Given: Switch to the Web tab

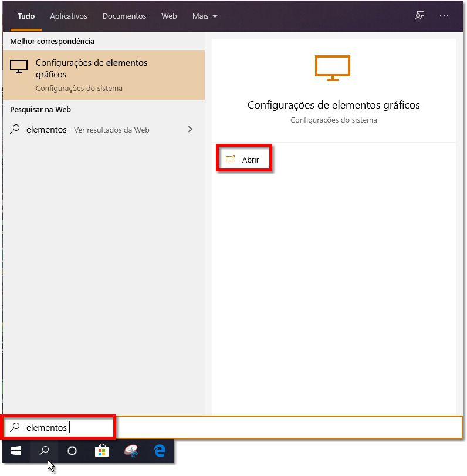Looking at the screenshot, I should coord(169,16).
